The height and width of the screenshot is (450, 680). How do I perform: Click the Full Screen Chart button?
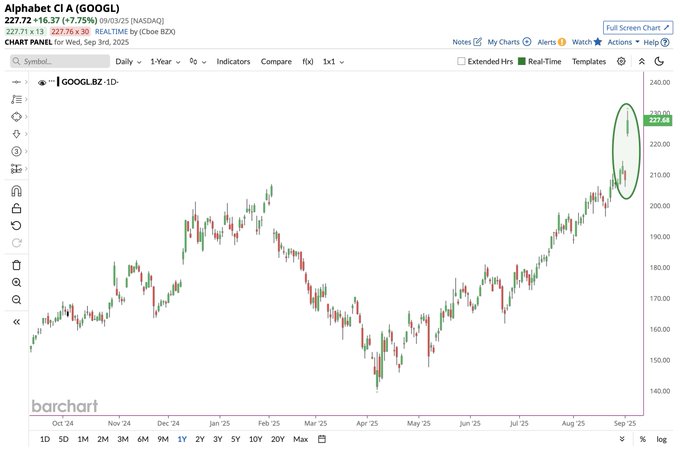[x=638, y=28]
